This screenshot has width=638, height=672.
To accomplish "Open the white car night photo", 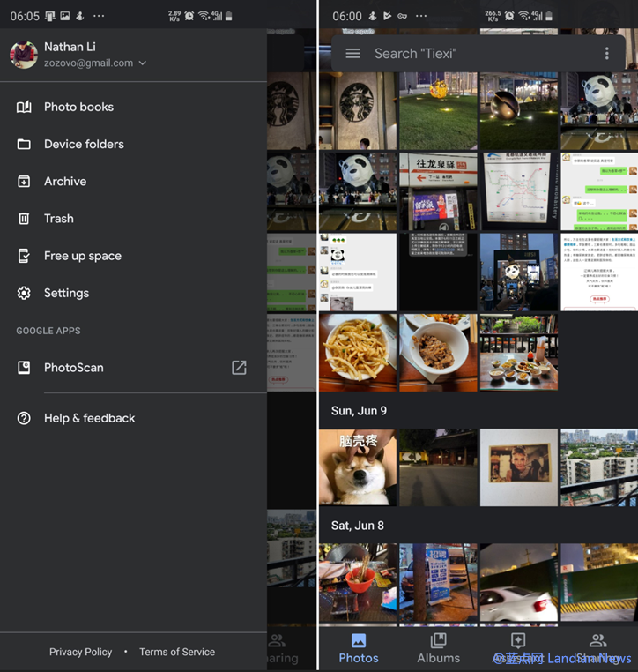I will click(x=519, y=582).
